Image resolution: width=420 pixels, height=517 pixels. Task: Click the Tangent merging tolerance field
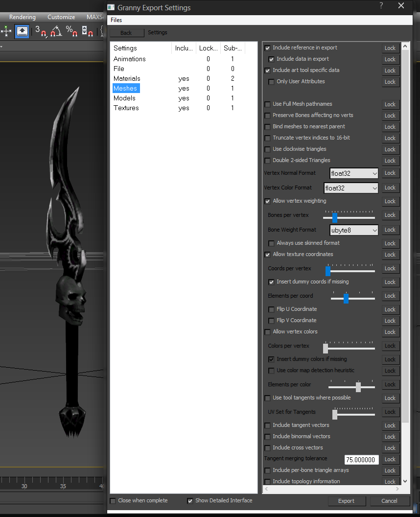(361, 460)
